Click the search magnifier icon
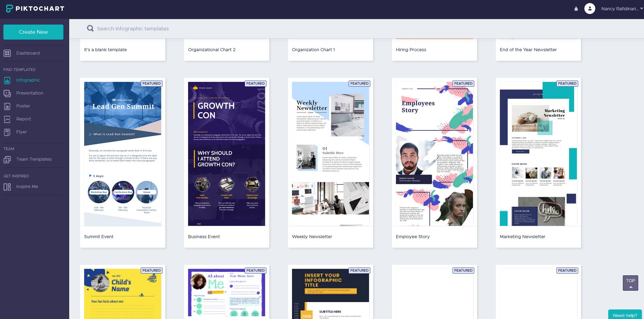Viewport: 644px width, 319px height. pyautogui.click(x=90, y=28)
